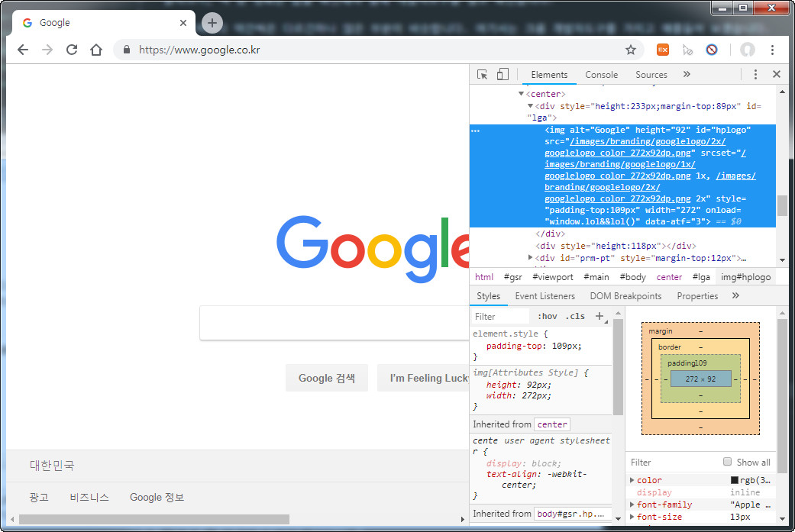The height and width of the screenshot is (532, 795).
Task: Select the Styles tab
Action: (x=488, y=296)
